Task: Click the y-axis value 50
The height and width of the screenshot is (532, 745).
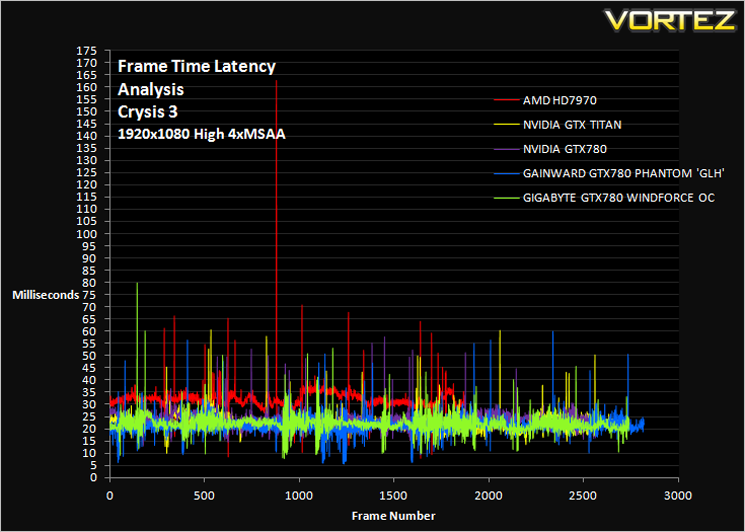Action: point(90,356)
